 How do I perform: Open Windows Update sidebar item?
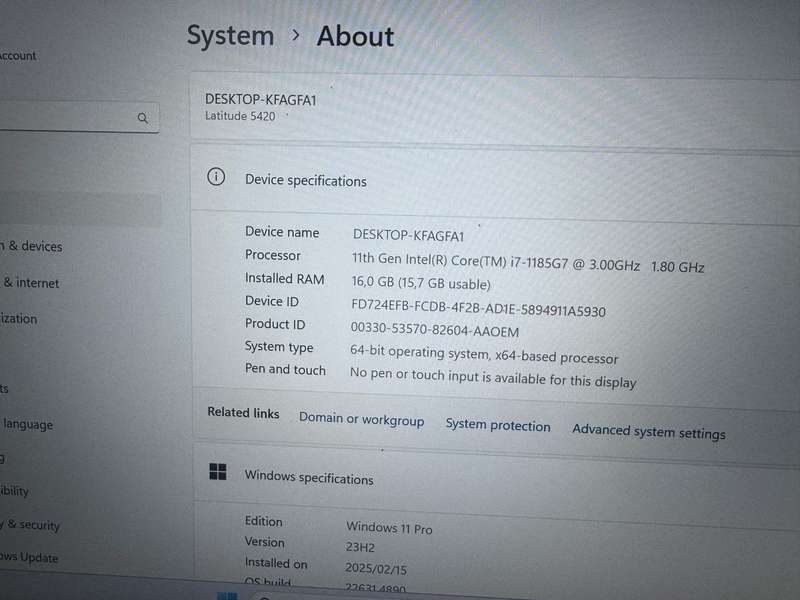[29, 557]
